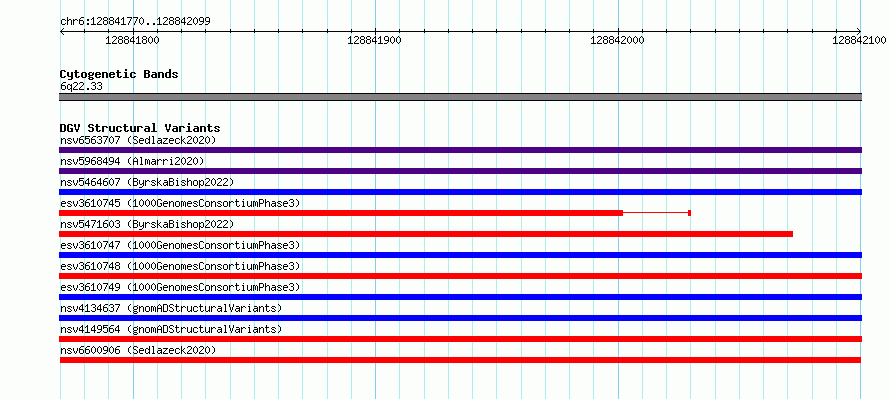The height and width of the screenshot is (399, 890).
Task: Click the esv3610747 variant label
Action: pos(180,245)
